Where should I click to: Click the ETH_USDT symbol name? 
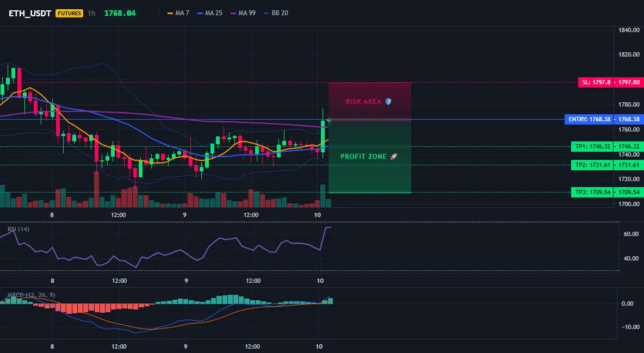tap(30, 13)
